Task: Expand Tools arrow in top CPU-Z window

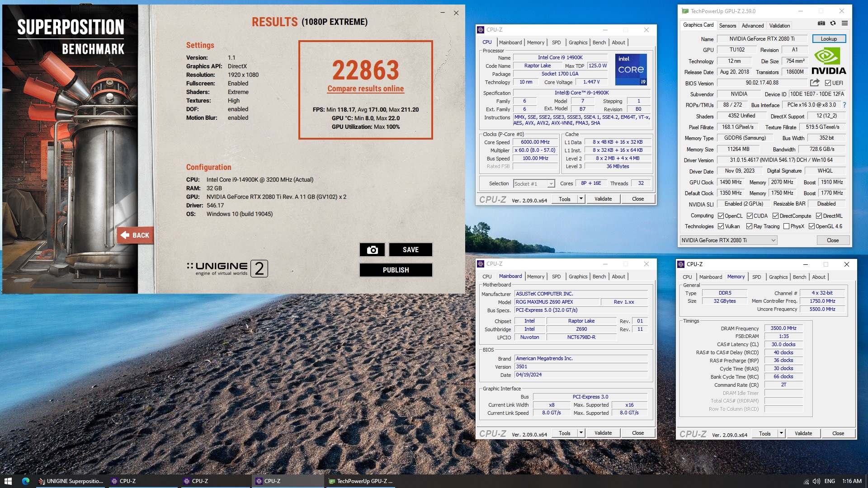Action: [x=581, y=199]
